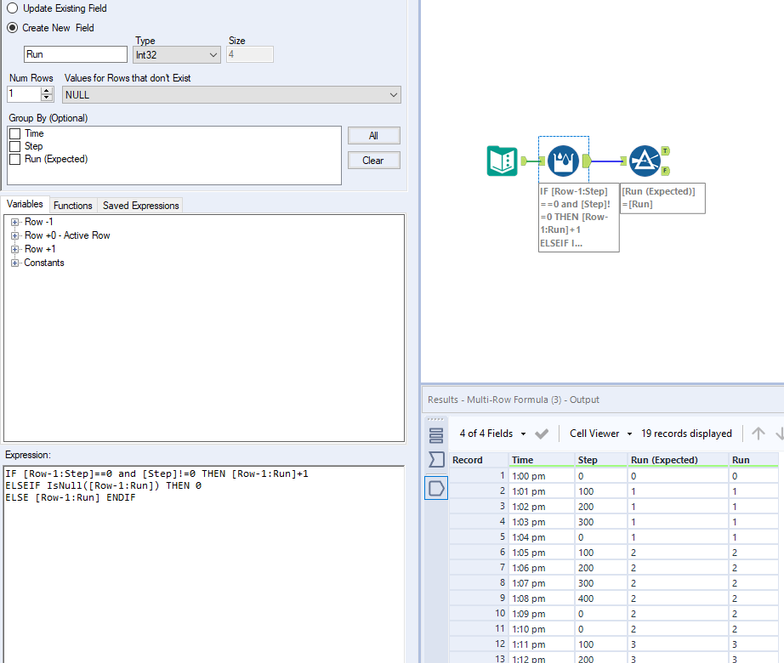The image size is (784, 663).
Task: Click the 1:09 pm time cell
Action: click(542, 614)
